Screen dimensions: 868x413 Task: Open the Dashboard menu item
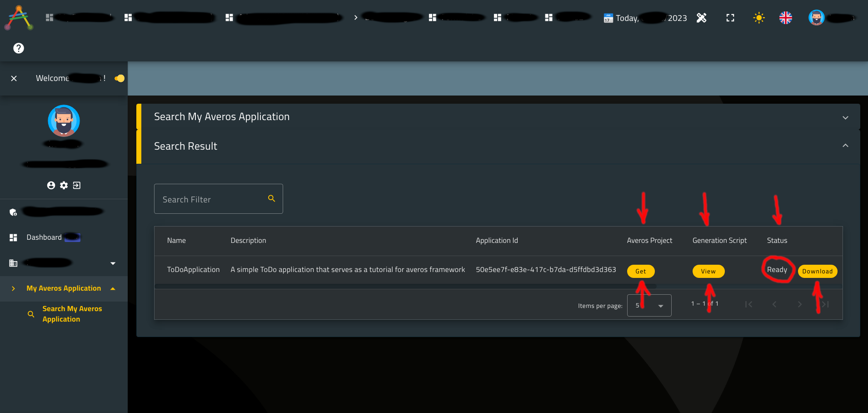44,237
